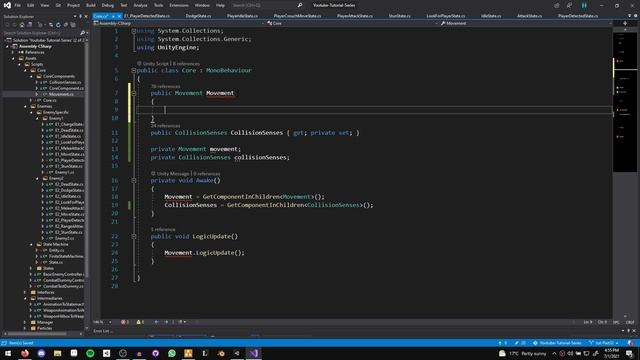Select Movement.cs in Solution Explorer
Screen dimensions: 640x360
(x=61, y=94)
